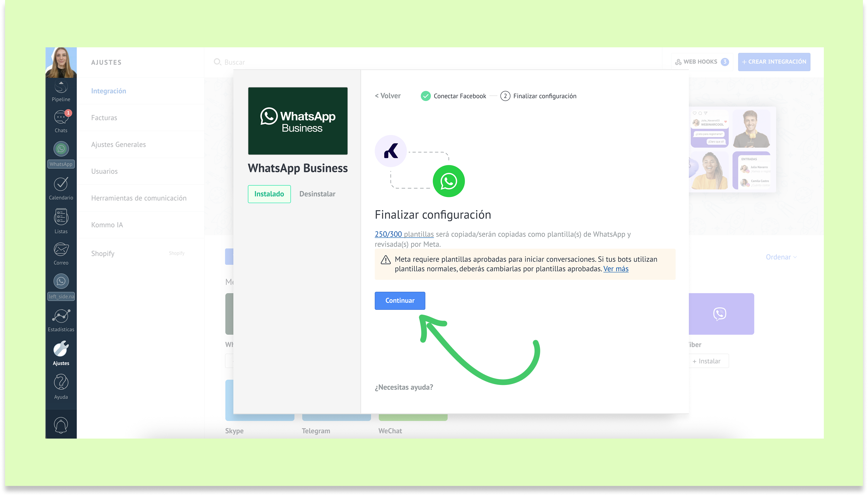The height and width of the screenshot is (496, 868).
Task: Go back with Volver
Action: click(388, 96)
